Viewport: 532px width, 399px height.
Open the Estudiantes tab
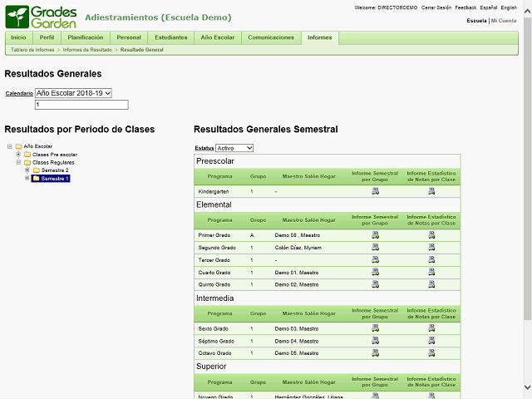tap(171, 37)
